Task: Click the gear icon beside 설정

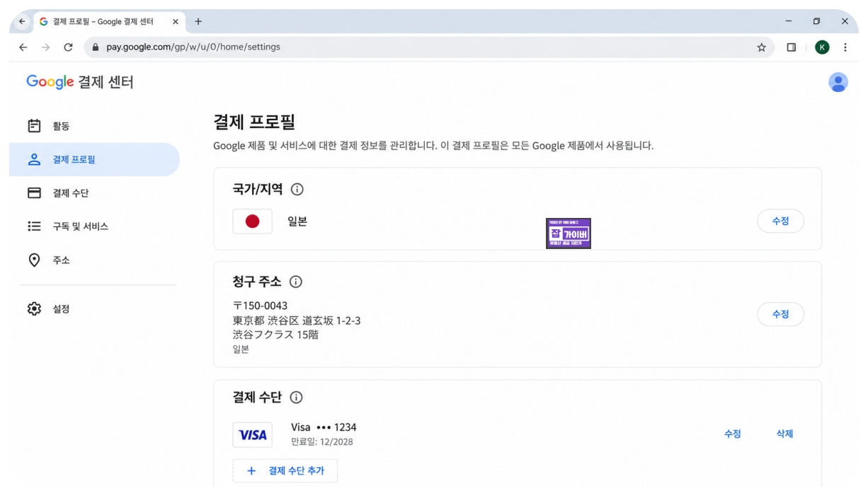Action: click(x=34, y=309)
